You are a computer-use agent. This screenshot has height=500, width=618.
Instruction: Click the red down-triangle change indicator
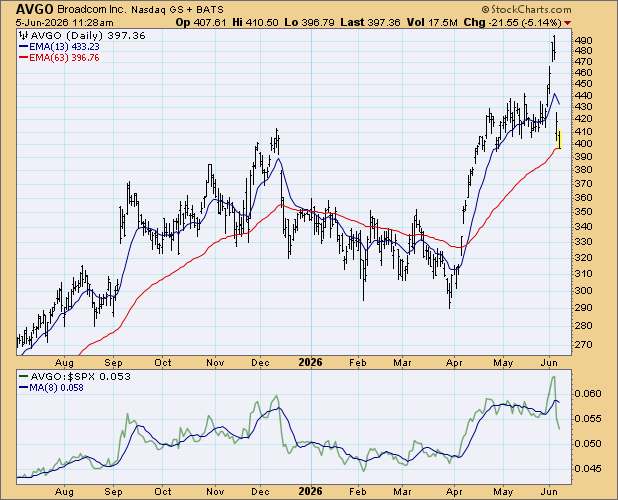click(567, 23)
